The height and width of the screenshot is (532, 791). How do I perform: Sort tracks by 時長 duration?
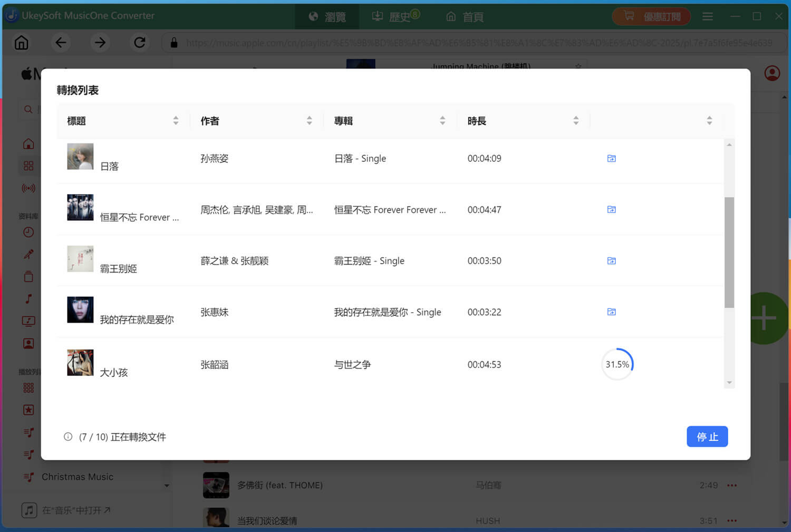[576, 120]
